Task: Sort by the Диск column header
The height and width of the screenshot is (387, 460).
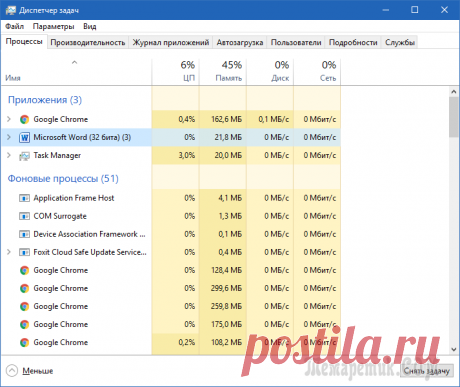Action: (x=270, y=71)
